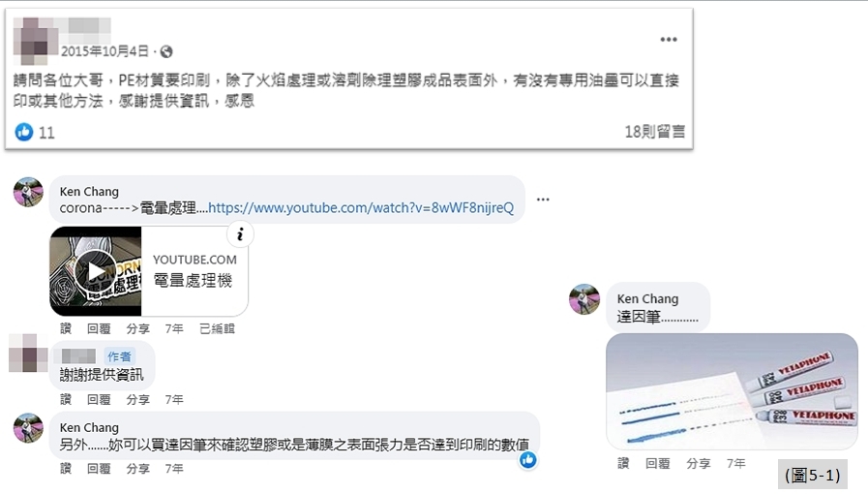
Task: Click the globe public-visibility icon by the date
Action: coord(166,52)
